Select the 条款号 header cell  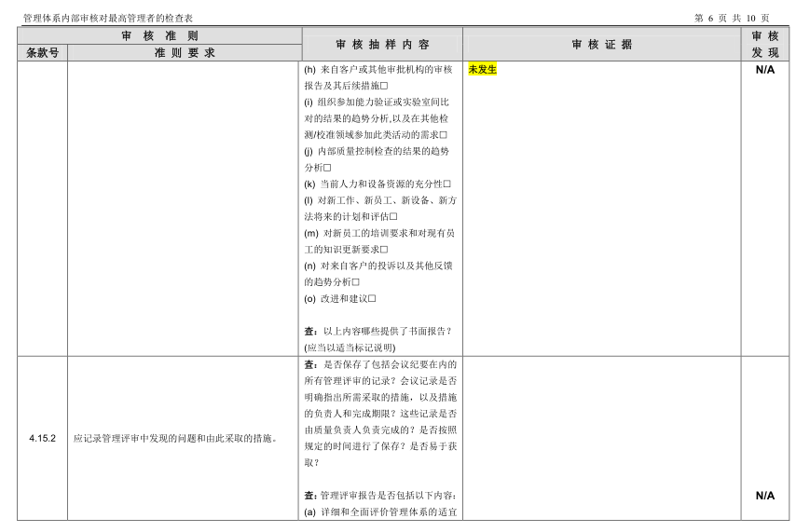click(42, 53)
